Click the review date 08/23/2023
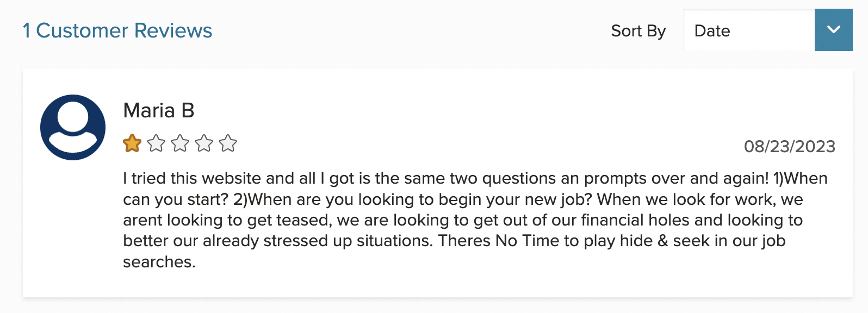This screenshot has height=313, width=868. coord(790,146)
